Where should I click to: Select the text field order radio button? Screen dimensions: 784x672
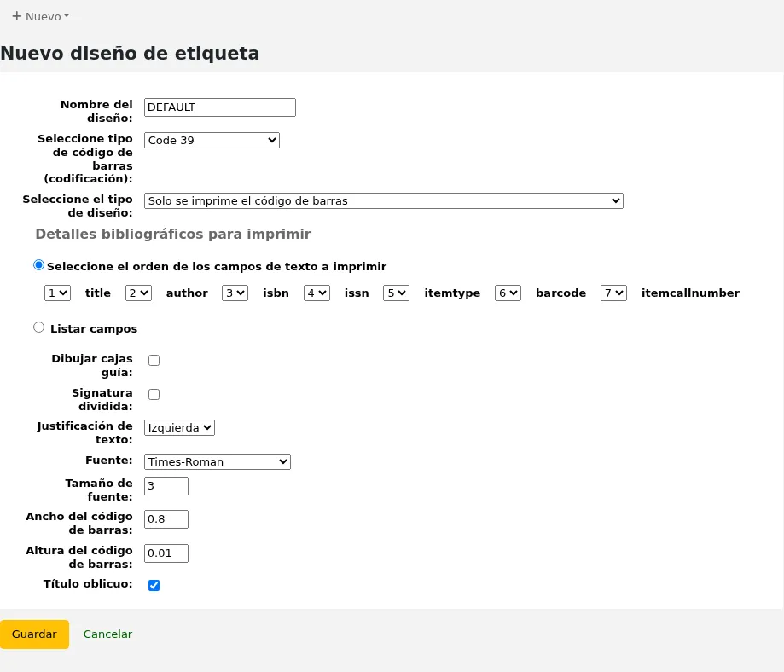(38, 265)
